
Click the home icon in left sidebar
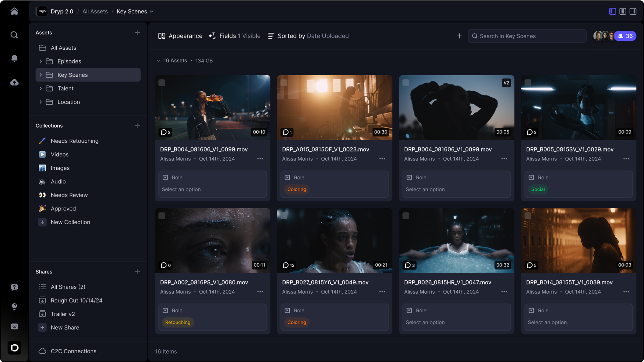point(14,11)
